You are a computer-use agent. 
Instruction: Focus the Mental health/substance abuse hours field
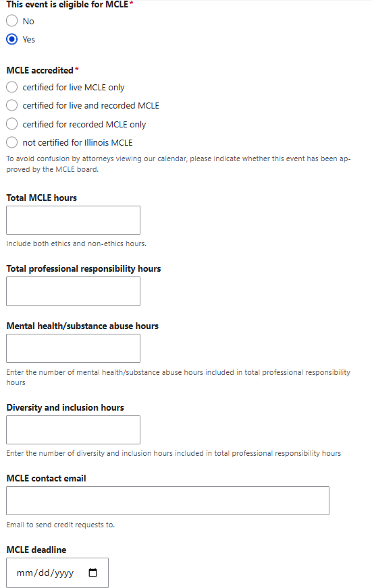pyautogui.click(x=73, y=349)
